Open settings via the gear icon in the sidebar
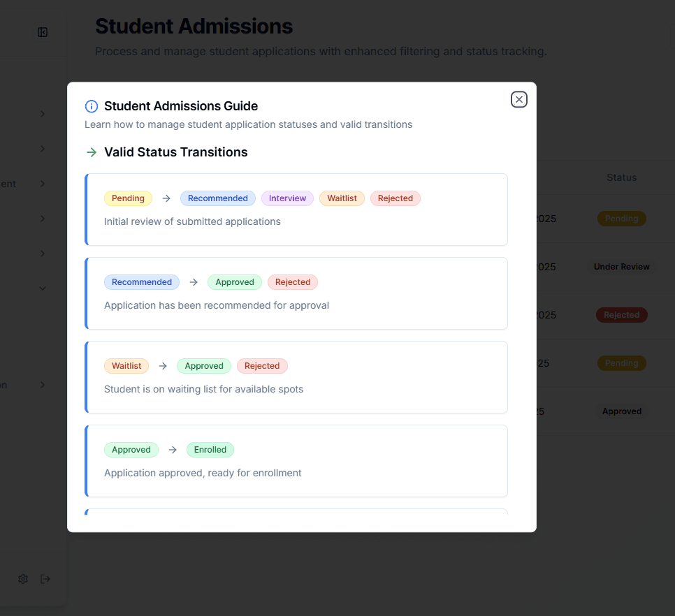The height and width of the screenshot is (616, 675). [22, 578]
